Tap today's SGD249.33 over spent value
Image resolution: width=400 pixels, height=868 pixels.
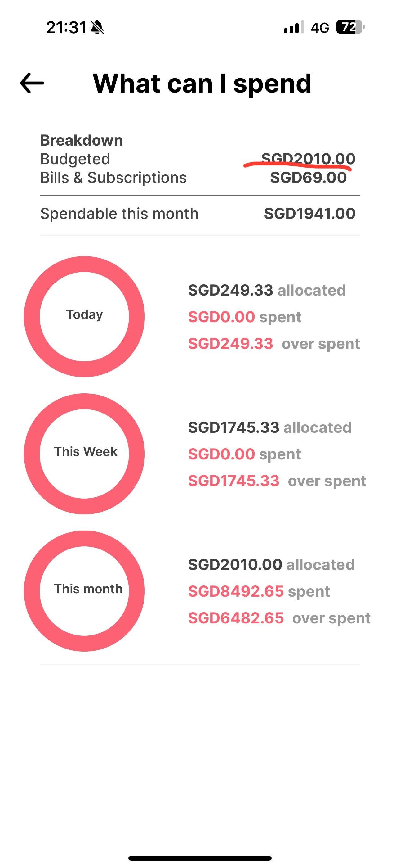[x=231, y=344]
